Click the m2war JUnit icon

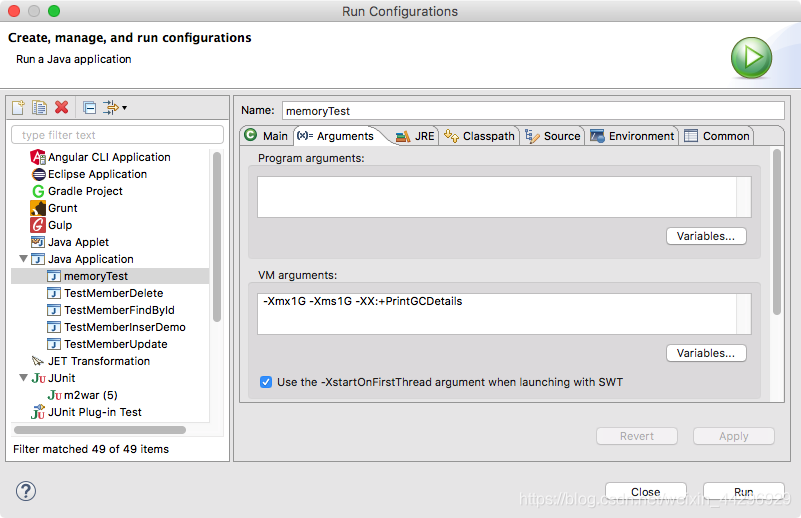[55, 395]
